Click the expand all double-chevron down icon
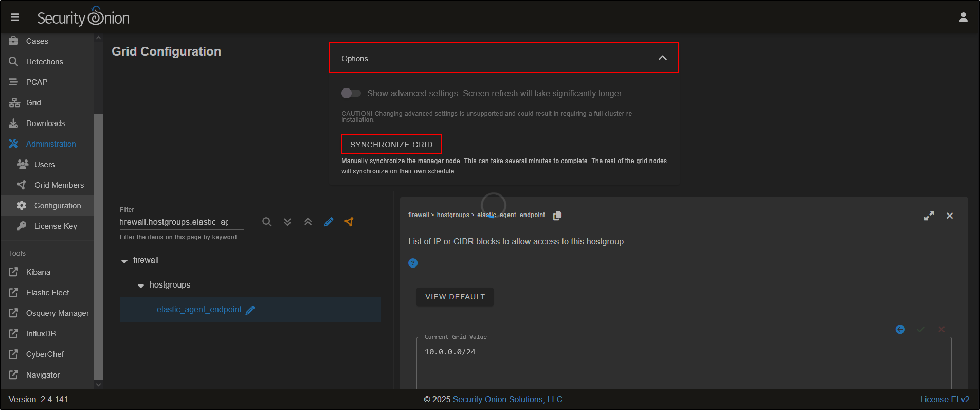This screenshot has width=980, height=410. click(287, 222)
